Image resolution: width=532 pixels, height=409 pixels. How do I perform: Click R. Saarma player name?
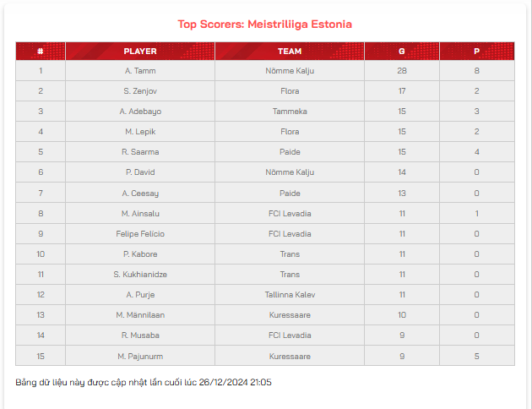pos(140,152)
